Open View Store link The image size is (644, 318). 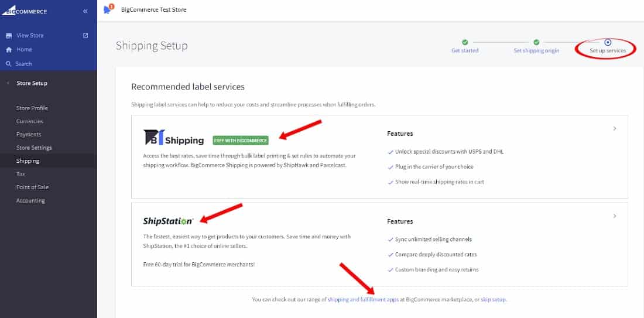point(30,36)
